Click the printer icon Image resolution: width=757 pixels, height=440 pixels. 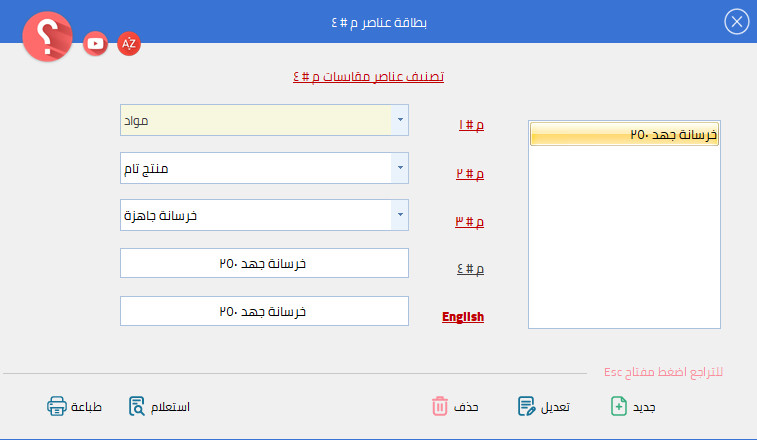[57, 406]
